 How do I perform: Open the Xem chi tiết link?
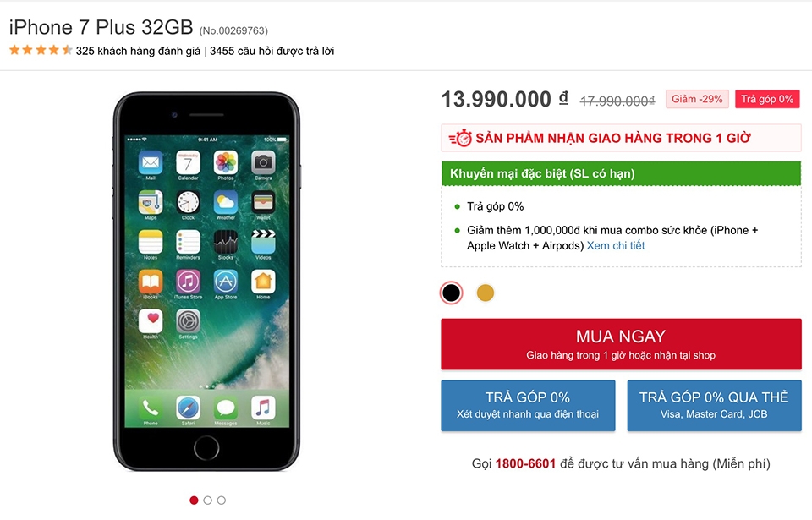click(x=615, y=245)
